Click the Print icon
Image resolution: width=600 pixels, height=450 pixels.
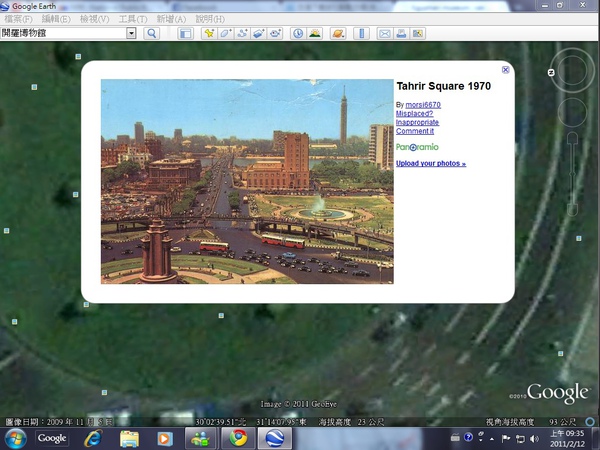[x=401, y=34]
